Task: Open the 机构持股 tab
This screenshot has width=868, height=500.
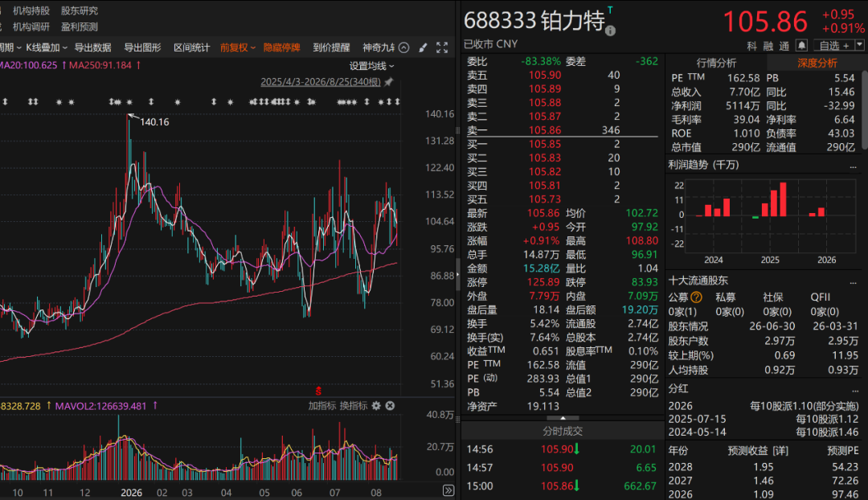Action: pos(31,10)
